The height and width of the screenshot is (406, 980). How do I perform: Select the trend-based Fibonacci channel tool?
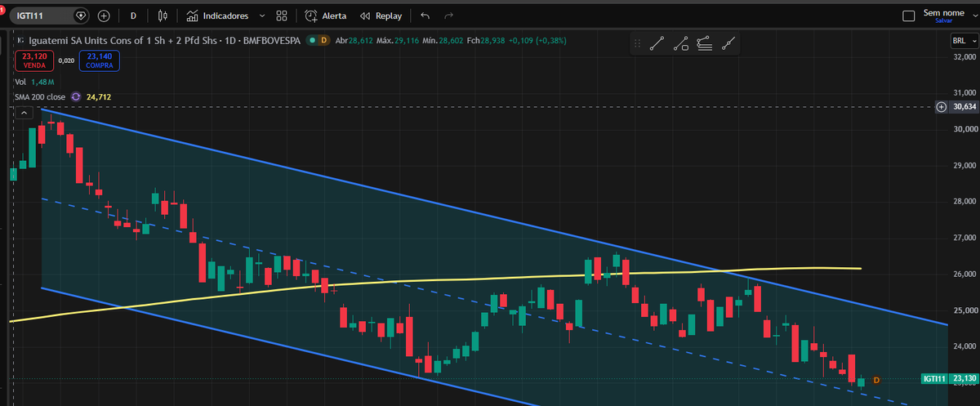705,45
